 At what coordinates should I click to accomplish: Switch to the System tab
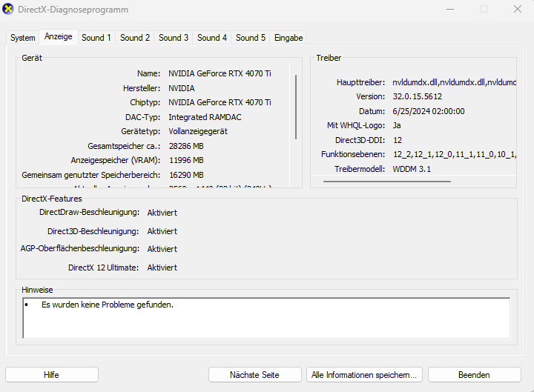[x=22, y=38]
